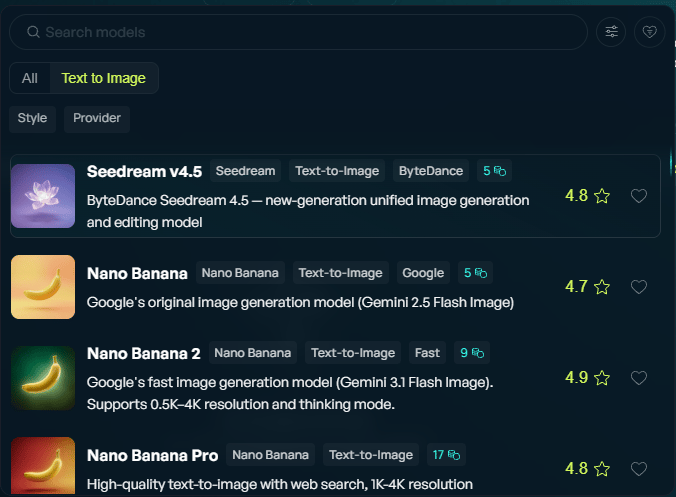Click the Google provider tag
Image resolution: width=676 pixels, height=497 pixels.
(x=423, y=273)
